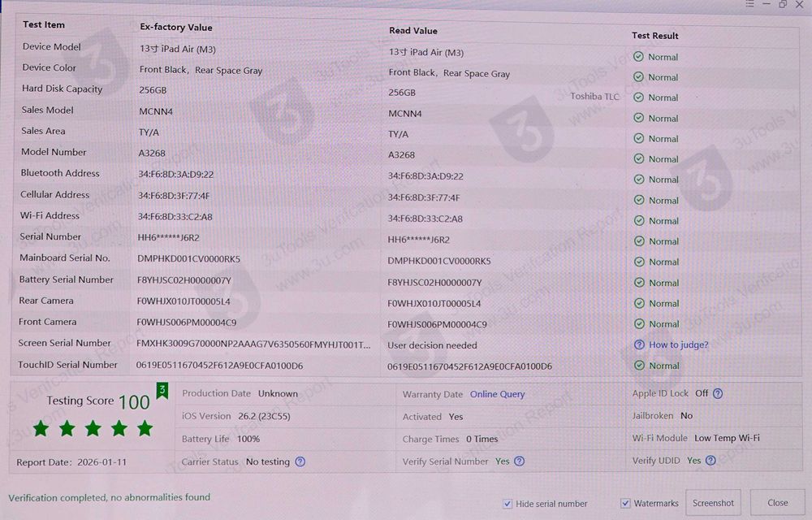Click the Read Value column header
Viewport: 812px width, 520px height.
[413, 31]
